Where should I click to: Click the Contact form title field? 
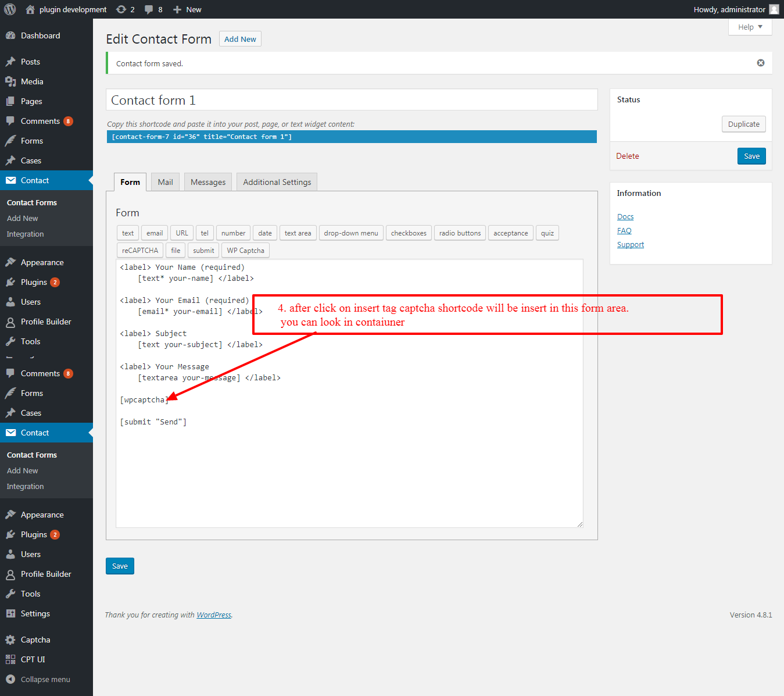352,100
